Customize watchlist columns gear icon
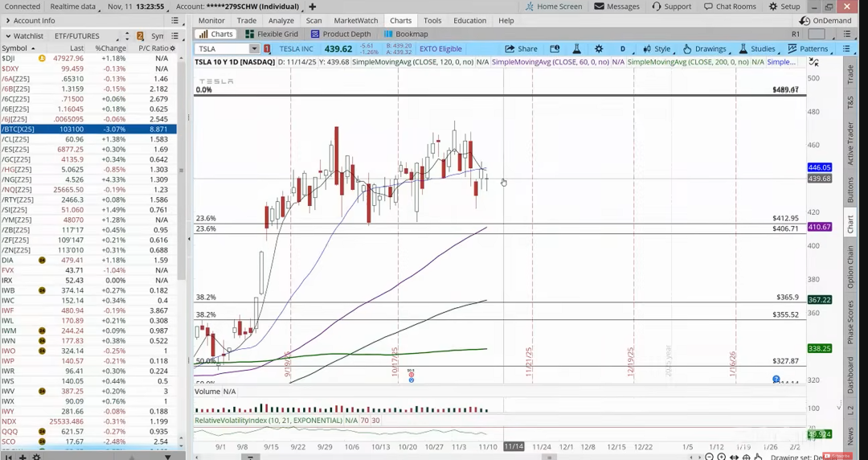 173,48
